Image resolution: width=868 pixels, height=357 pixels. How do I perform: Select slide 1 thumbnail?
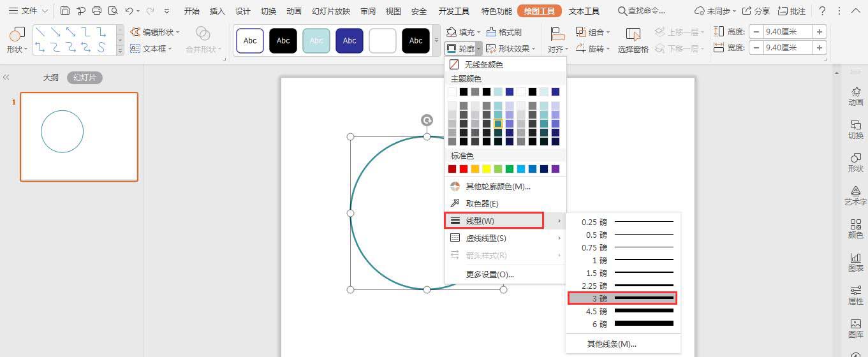pos(79,136)
